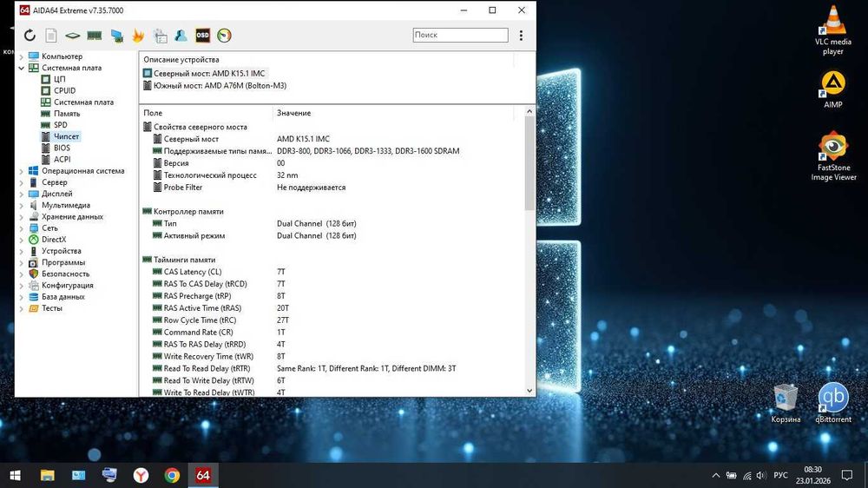Expand the Сеть tree node
The image size is (868, 488).
pos(21,228)
